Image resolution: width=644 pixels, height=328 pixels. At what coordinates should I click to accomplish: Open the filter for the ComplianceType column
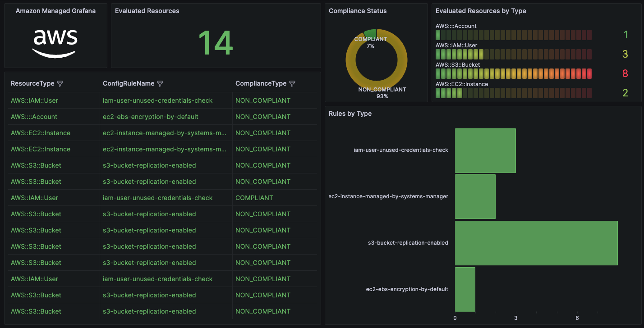tap(292, 83)
